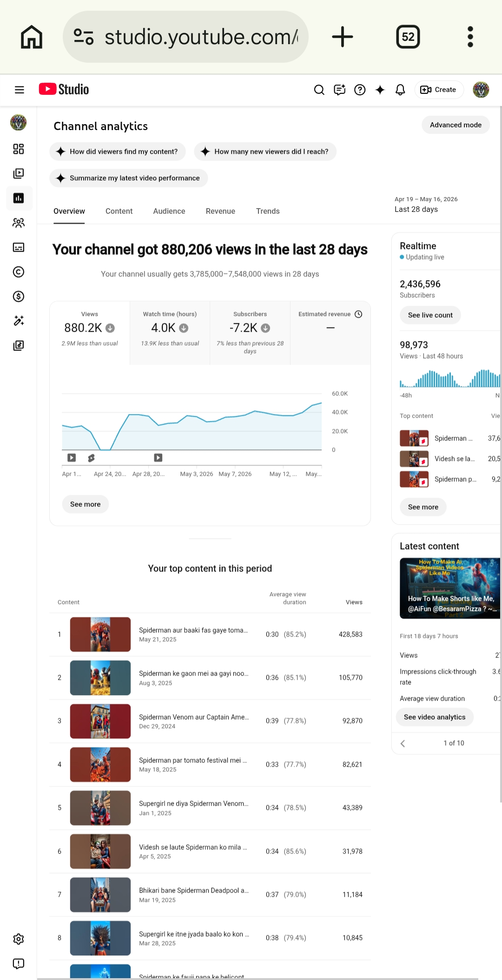Switch to the Trends tab
This screenshot has width=502, height=980.
point(268,211)
